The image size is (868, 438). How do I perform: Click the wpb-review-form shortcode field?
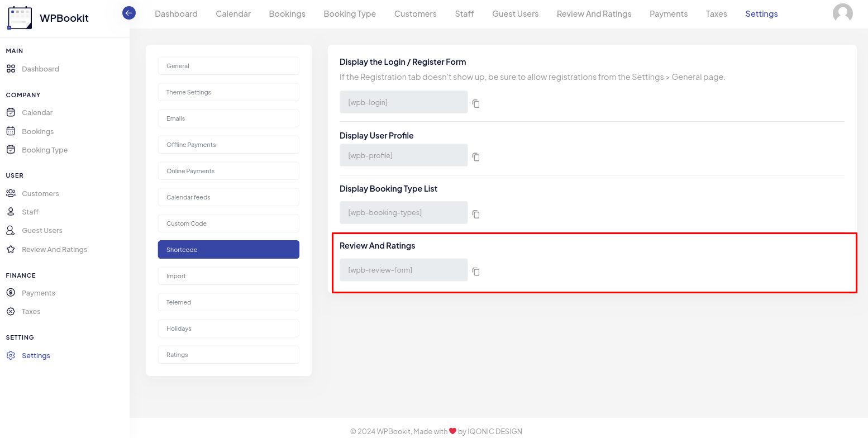[403, 270]
